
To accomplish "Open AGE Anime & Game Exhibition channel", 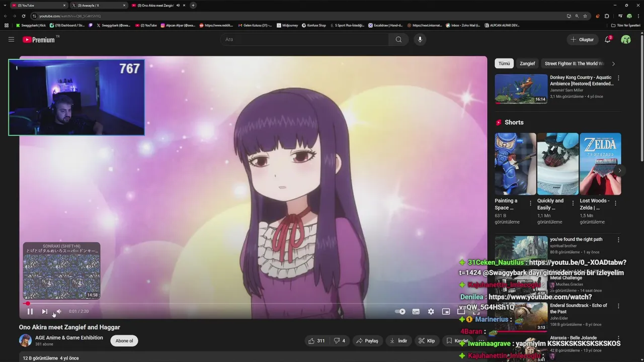I will [69, 337].
